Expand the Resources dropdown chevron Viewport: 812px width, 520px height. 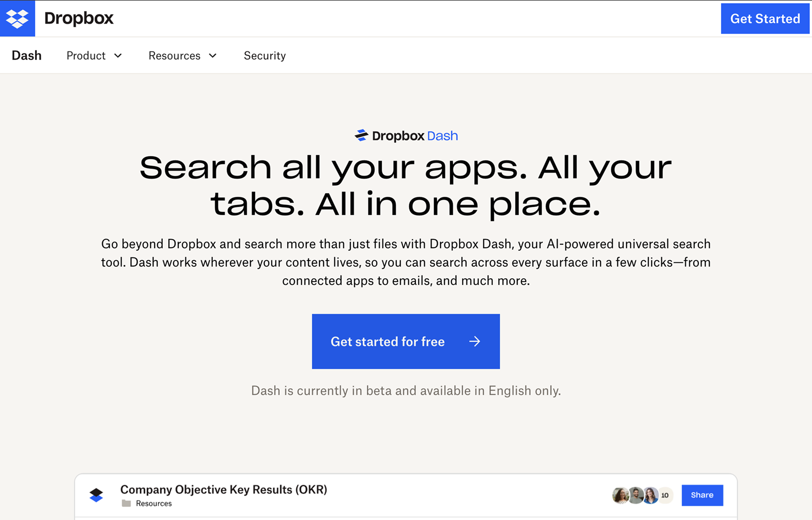pyautogui.click(x=213, y=56)
